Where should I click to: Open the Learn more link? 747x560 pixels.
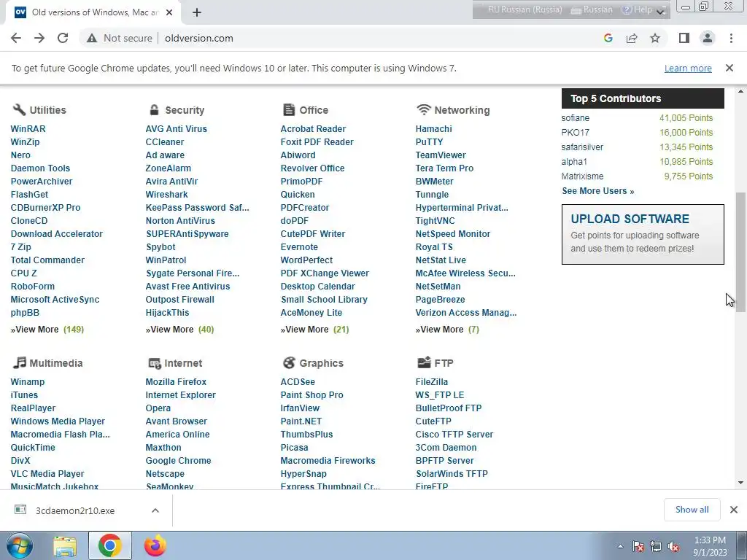point(688,69)
